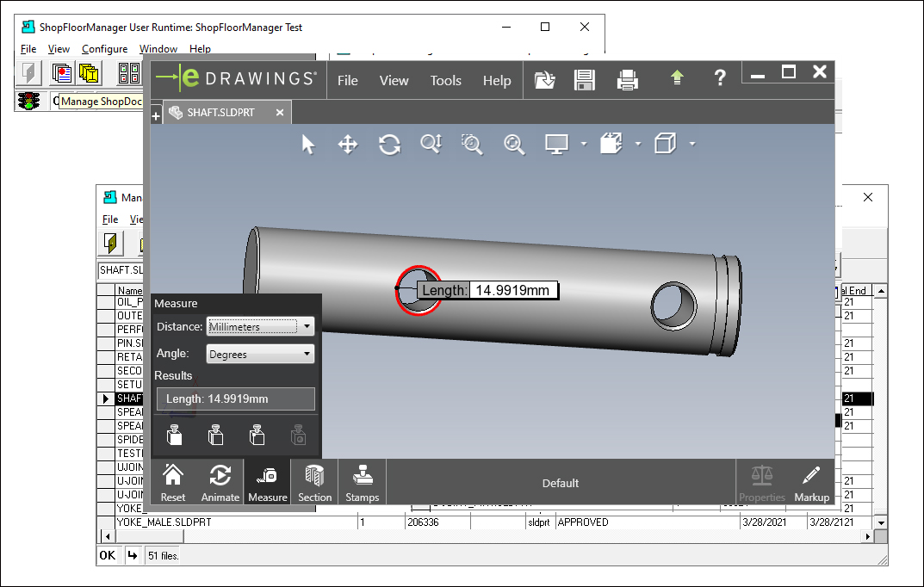
Task: Click the OK status indicator
Action: 108,555
